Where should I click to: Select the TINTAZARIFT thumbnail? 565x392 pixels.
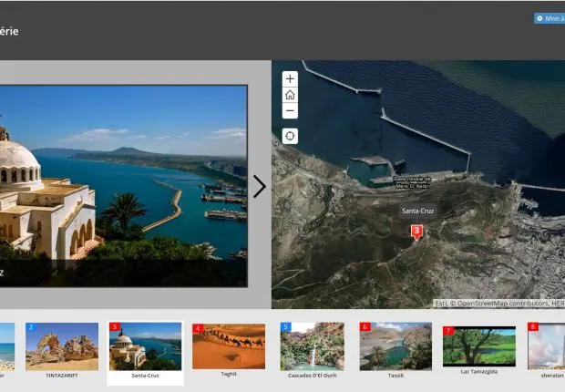[x=62, y=346]
